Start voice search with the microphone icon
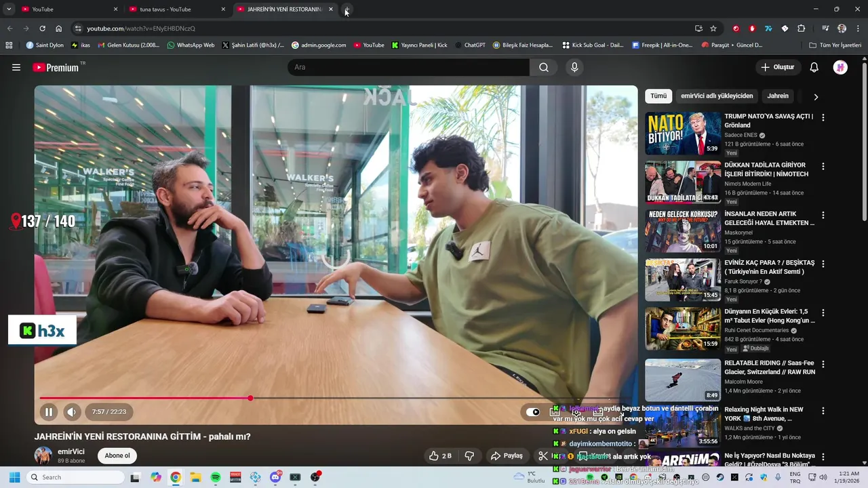868x488 pixels. pyautogui.click(x=574, y=67)
